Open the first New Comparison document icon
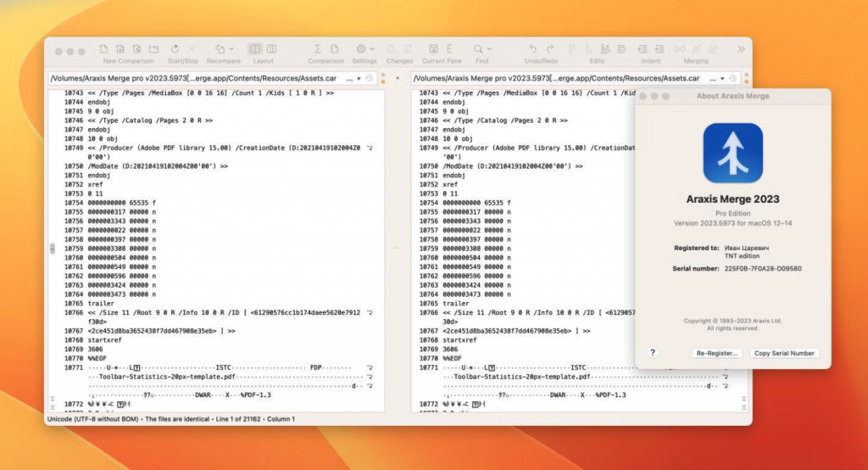The image size is (868, 470). click(103, 49)
